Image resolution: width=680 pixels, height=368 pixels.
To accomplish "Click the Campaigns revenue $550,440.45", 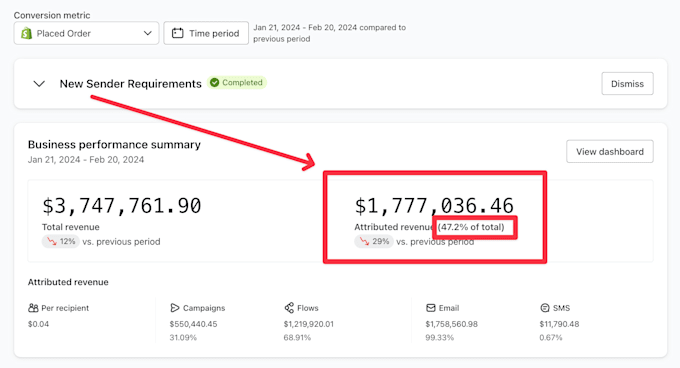I will coord(193,324).
